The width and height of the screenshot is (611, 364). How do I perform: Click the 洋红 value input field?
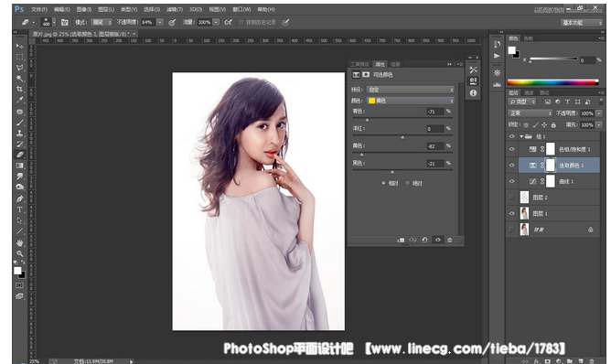click(x=435, y=129)
